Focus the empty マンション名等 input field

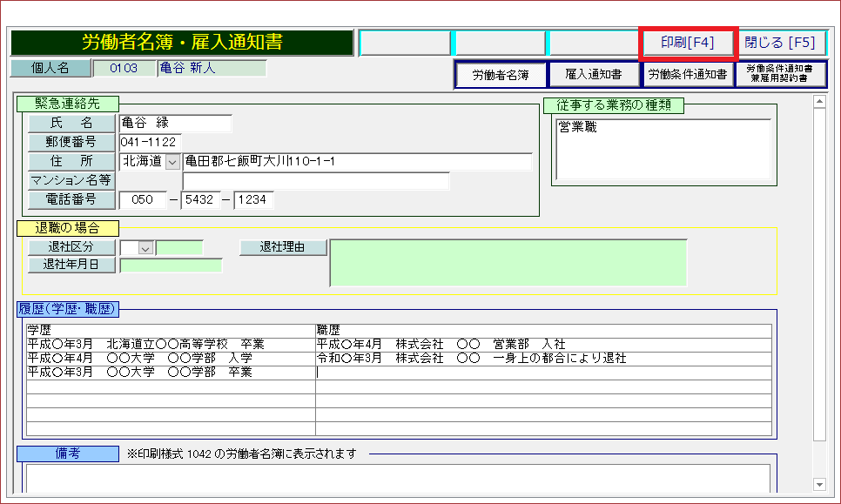pos(315,181)
